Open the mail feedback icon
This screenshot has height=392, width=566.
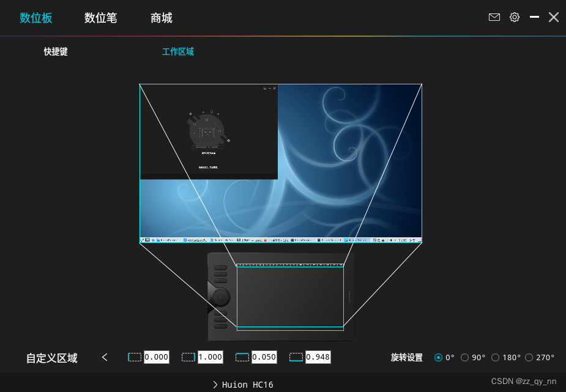coord(494,17)
